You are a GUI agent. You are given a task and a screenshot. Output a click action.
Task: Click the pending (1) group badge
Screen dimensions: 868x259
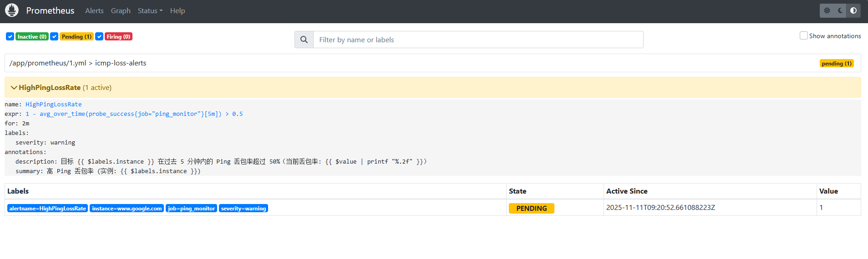pyautogui.click(x=837, y=63)
